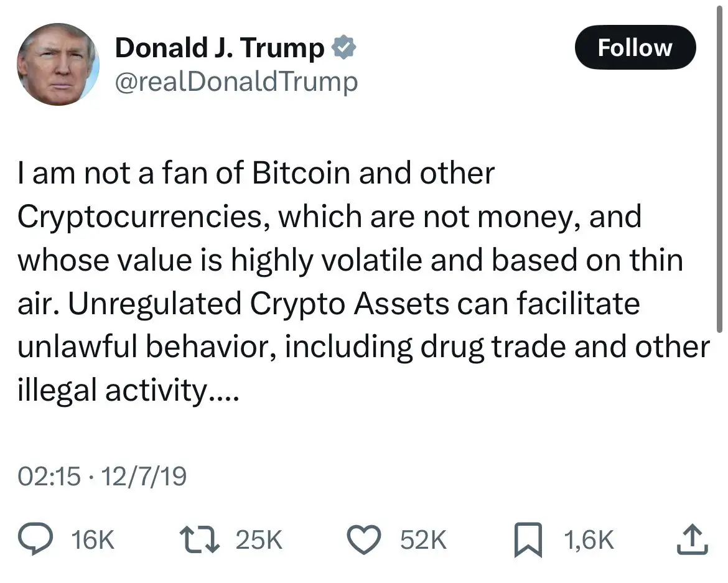728x583 pixels.
Task: Click the Donald J. Trump display name
Action: click(219, 46)
